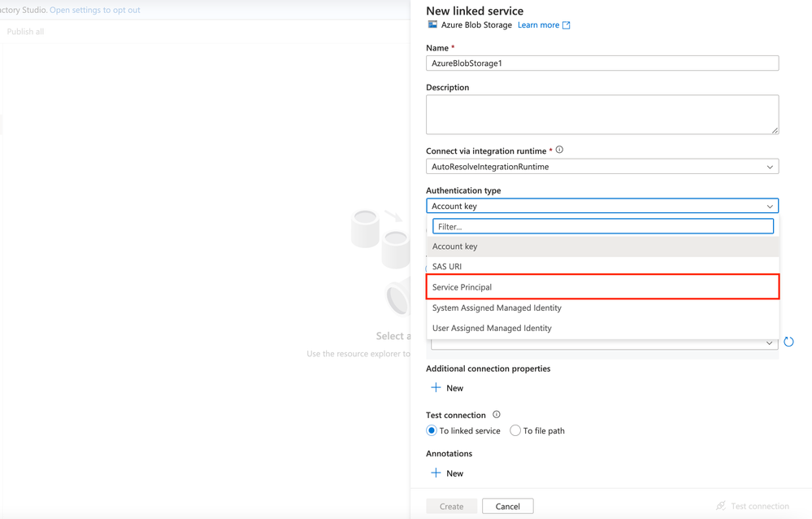Select the To linked service radio button
The width and height of the screenshot is (812, 519).
432,430
